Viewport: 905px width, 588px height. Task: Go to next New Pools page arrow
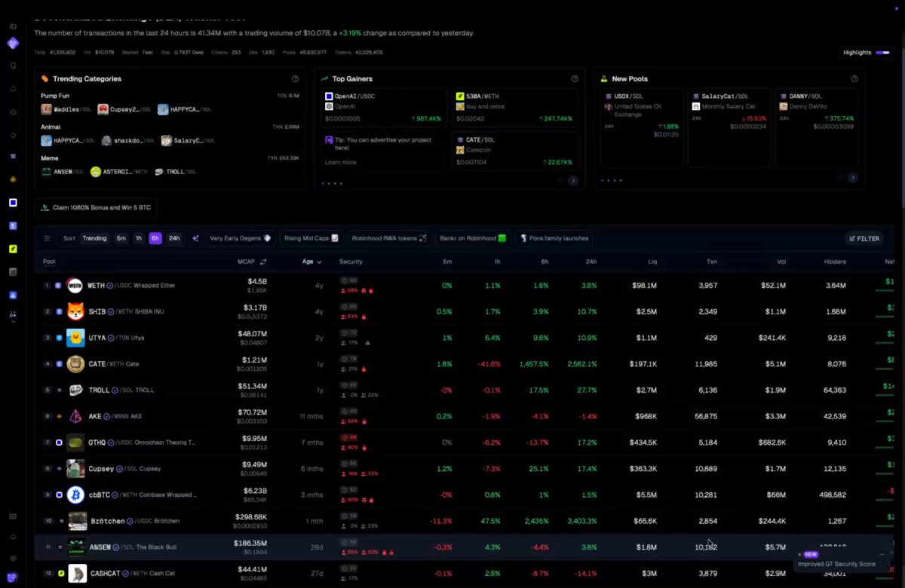pos(853,177)
